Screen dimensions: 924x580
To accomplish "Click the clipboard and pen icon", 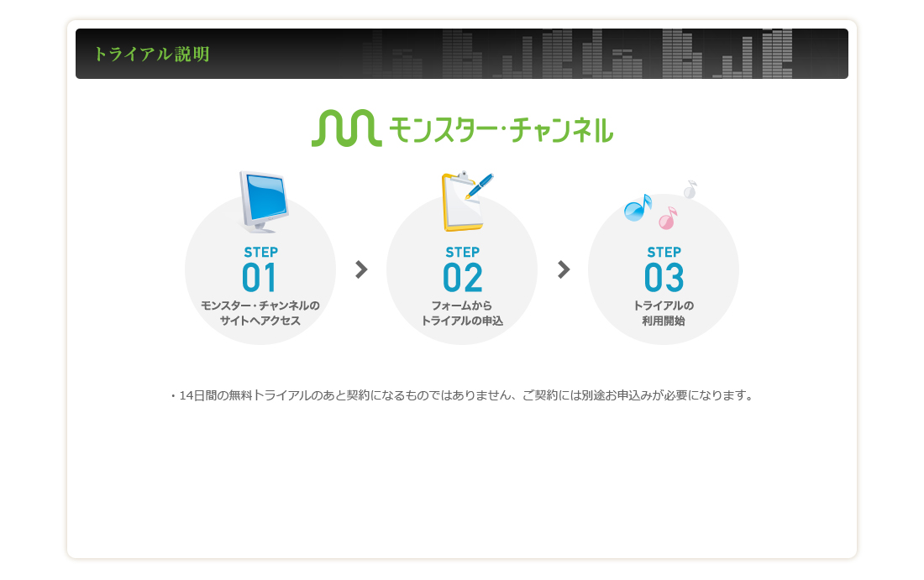I will point(465,201).
